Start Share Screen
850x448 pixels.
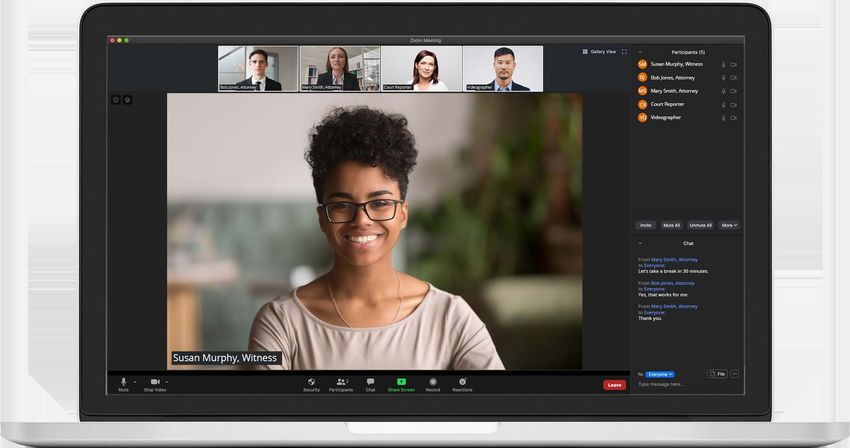click(x=401, y=385)
